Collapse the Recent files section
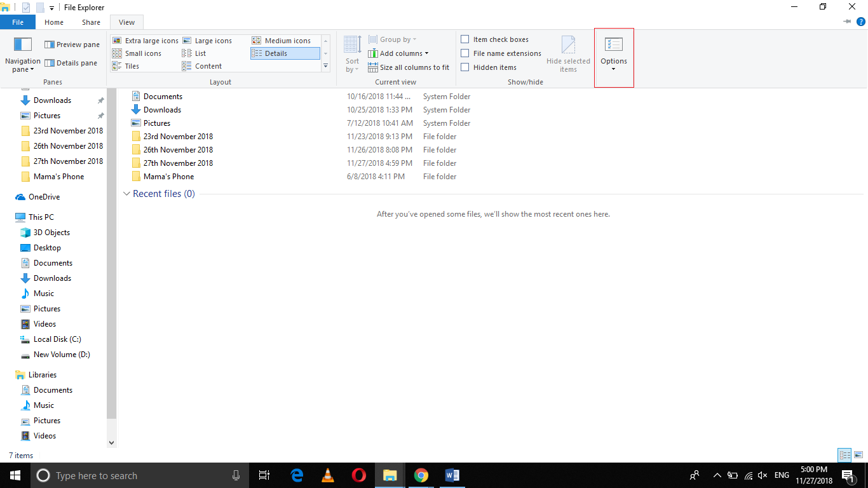868x488 pixels. 126,194
